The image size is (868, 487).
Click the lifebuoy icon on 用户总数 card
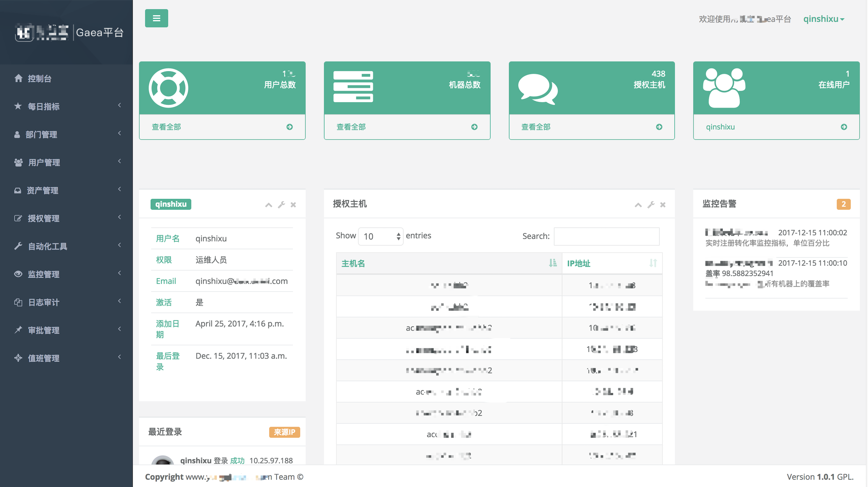[169, 88]
